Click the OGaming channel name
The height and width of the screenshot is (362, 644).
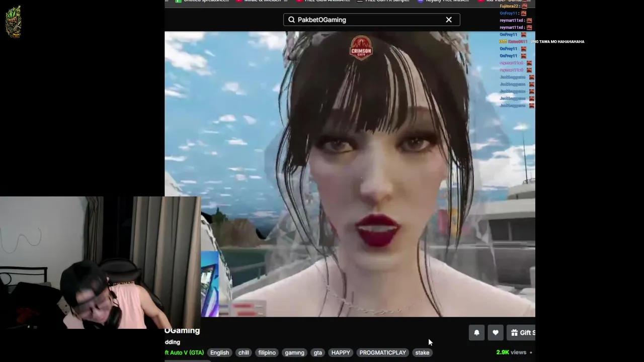pyautogui.click(x=182, y=330)
